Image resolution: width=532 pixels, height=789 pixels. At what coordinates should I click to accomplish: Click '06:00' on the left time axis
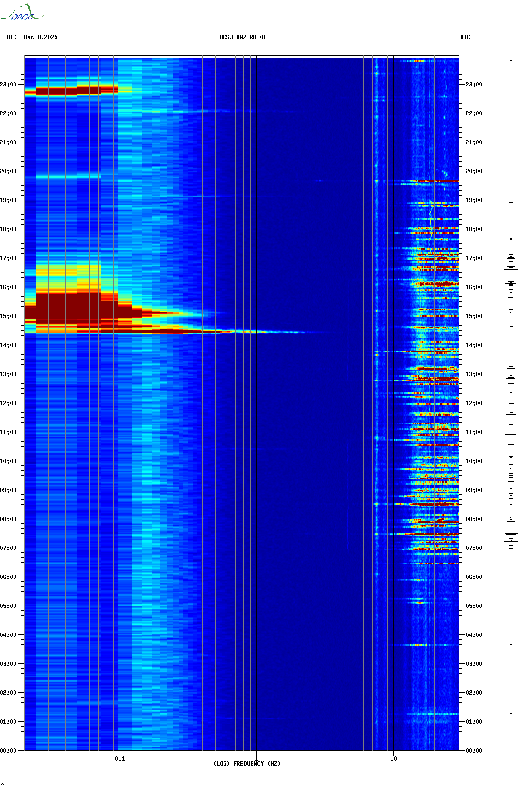tap(8, 577)
